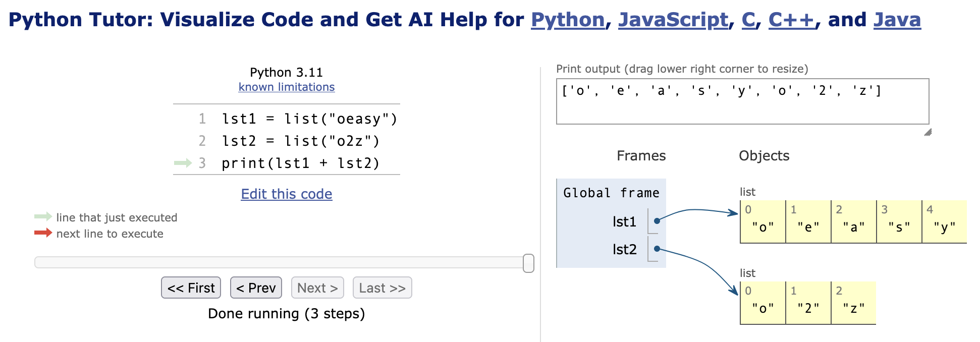
Task: Jump to last step with Last button
Action: tap(382, 288)
